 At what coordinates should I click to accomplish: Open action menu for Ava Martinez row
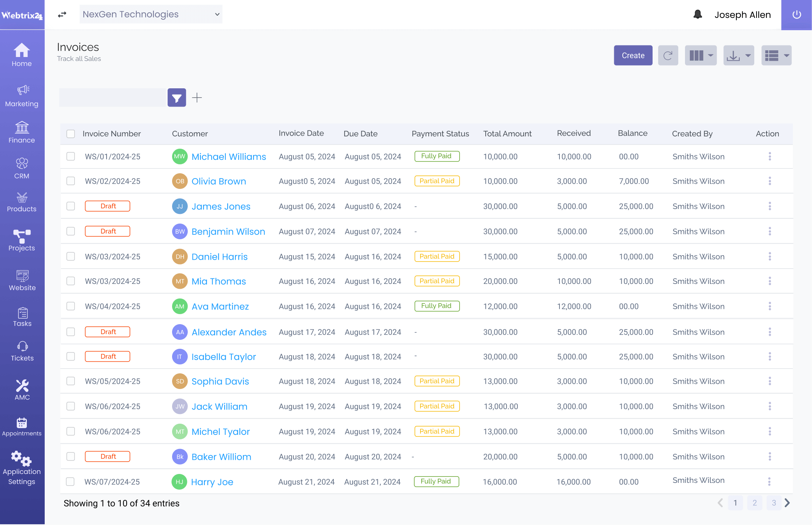(x=770, y=306)
